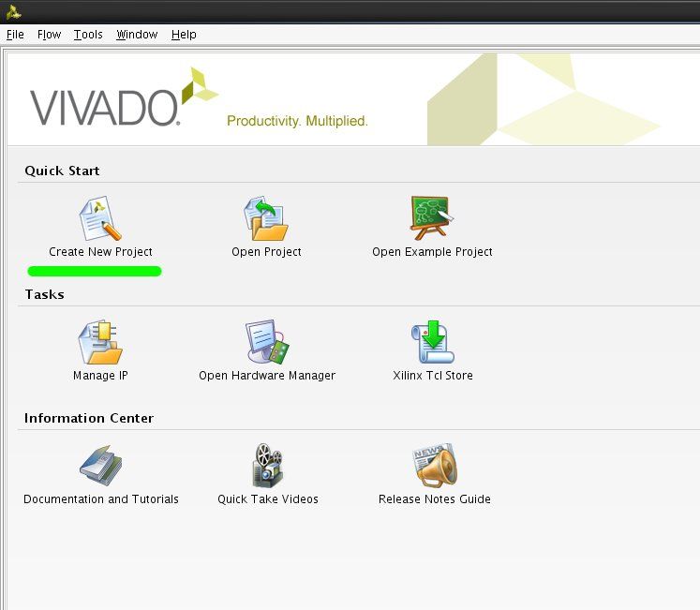Click the Quick Start section heading
The image size is (700, 610).
click(62, 171)
